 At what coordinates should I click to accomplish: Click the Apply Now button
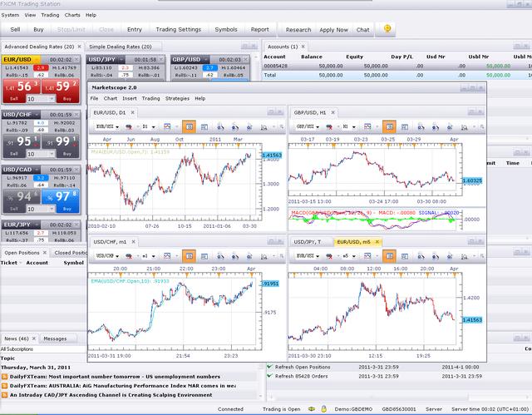[333, 30]
